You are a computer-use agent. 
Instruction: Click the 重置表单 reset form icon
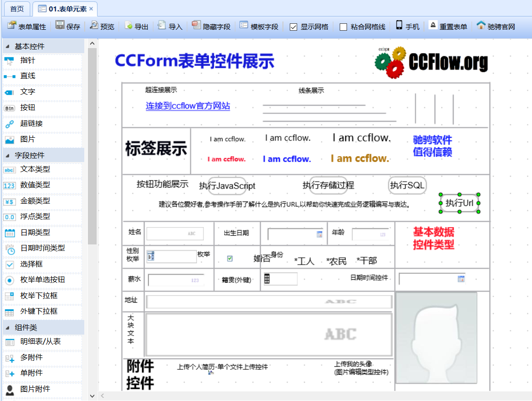(433, 26)
